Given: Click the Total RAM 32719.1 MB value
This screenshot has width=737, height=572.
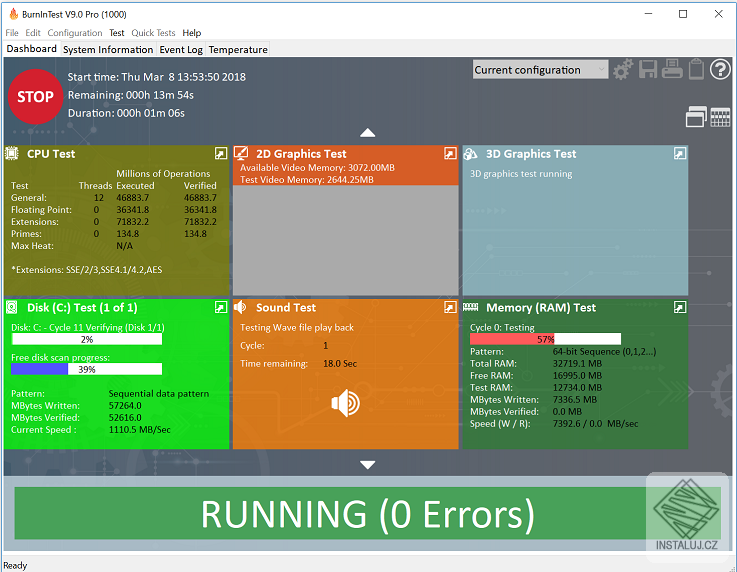Looking at the screenshot, I should (x=577, y=363).
